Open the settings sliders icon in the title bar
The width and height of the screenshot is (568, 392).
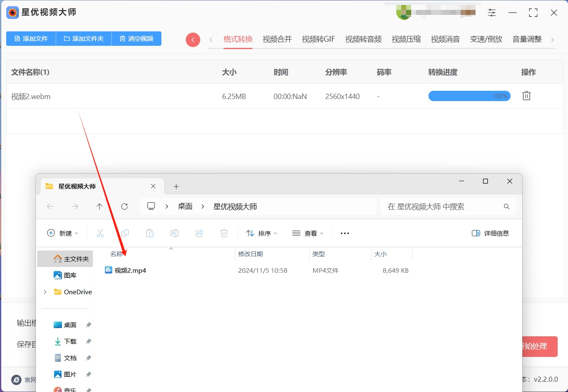point(492,13)
